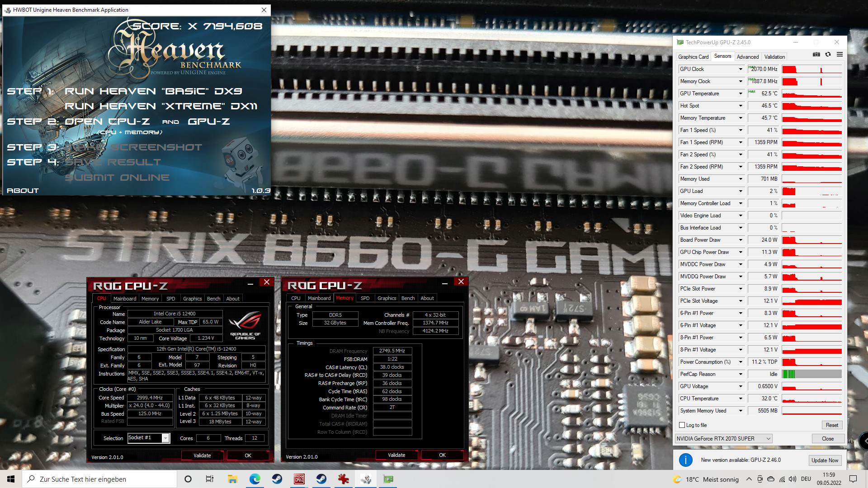The image size is (868, 488).
Task: Click OK in right CPU-Z Memory window
Action: (x=442, y=455)
